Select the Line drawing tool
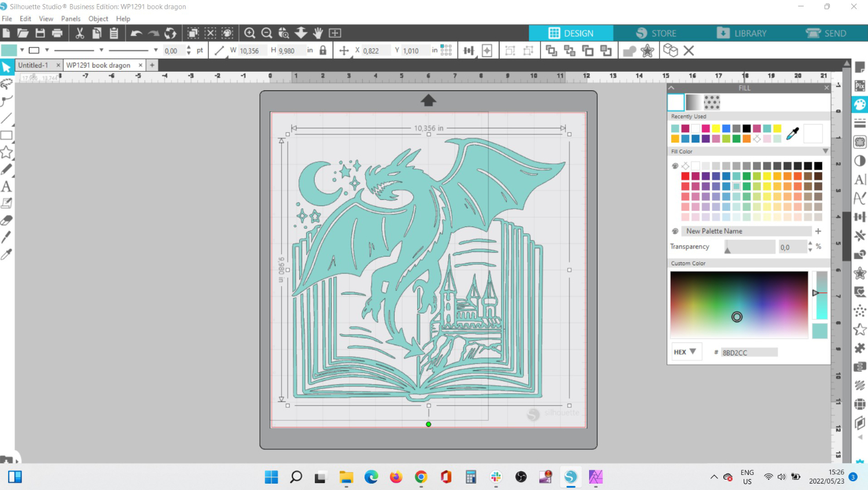 (x=6, y=118)
